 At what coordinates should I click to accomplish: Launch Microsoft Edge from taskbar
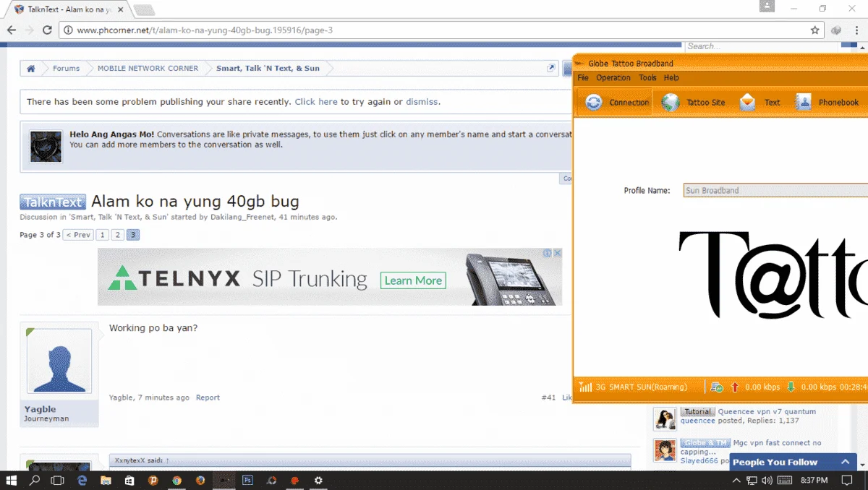82,480
